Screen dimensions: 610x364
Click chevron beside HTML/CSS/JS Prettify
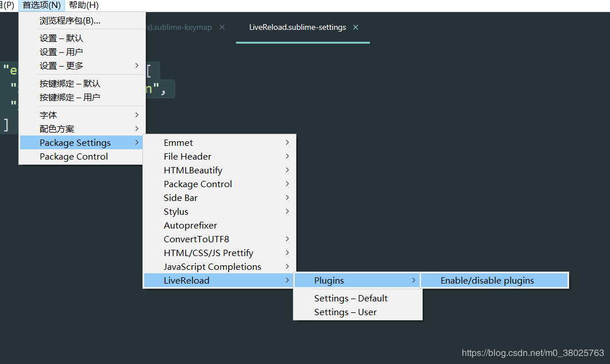[x=287, y=253]
